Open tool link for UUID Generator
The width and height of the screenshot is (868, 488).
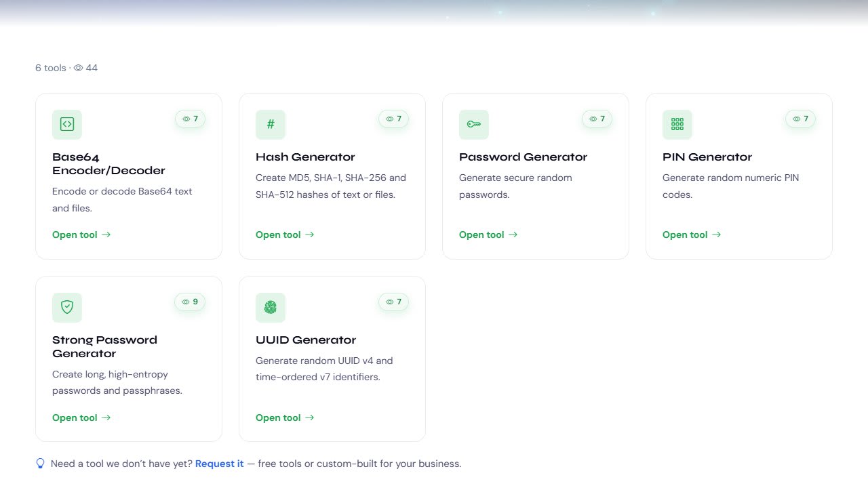(x=285, y=418)
